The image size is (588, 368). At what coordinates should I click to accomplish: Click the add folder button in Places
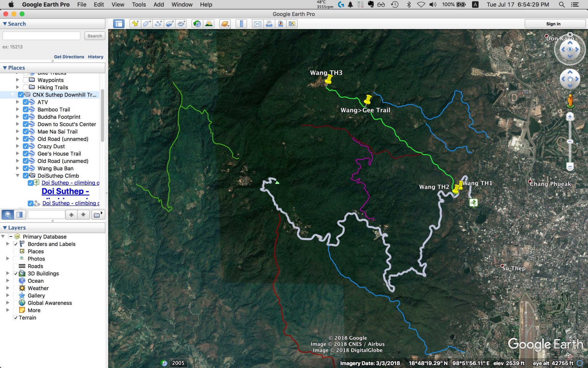98,214
